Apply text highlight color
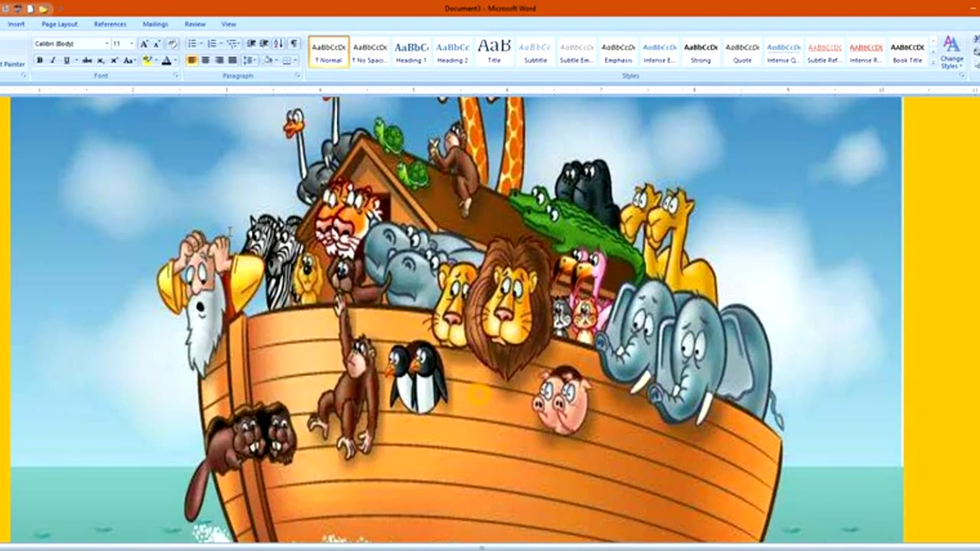The image size is (980, 551). pos(147,60)
